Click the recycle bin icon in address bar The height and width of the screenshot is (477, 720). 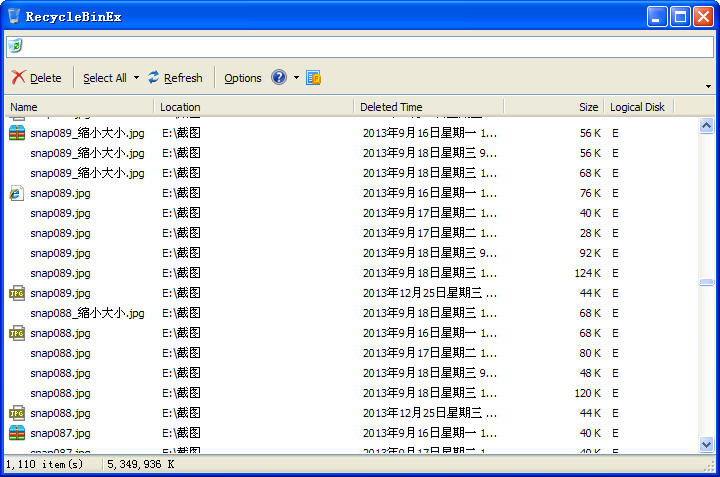pos(16,45)
